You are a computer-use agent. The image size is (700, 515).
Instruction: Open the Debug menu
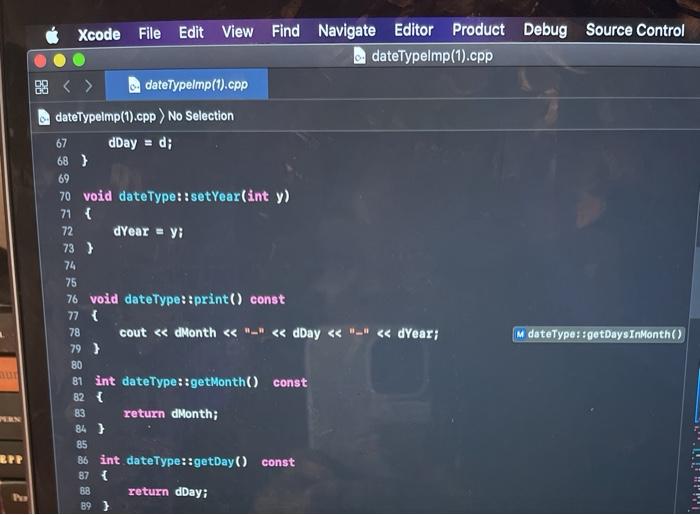(x=545, y=30)
